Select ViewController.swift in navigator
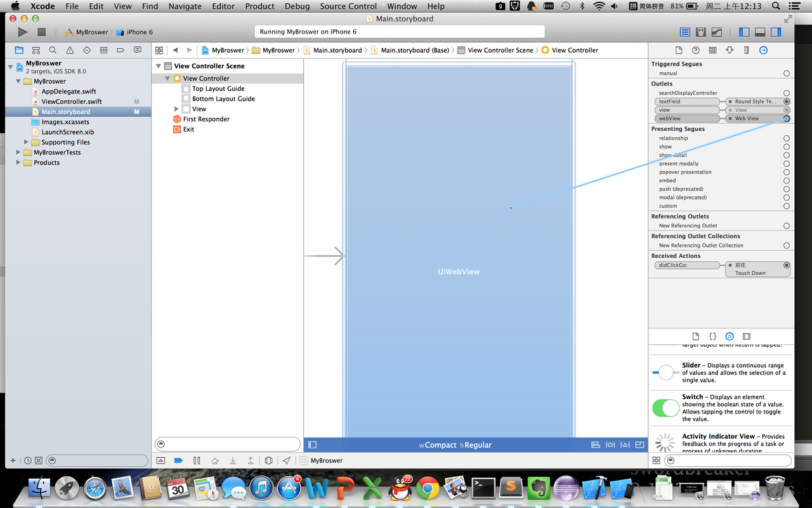 (72, 102)
